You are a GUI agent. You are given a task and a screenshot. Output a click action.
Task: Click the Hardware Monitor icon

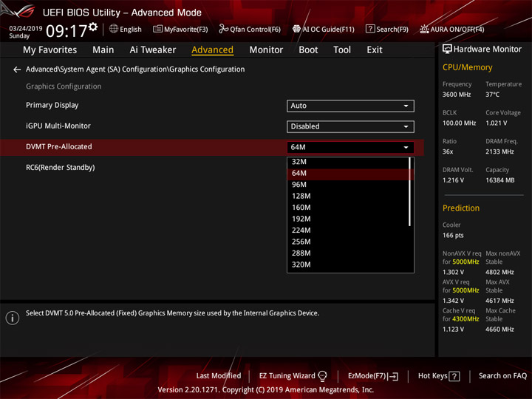[447, 50]
